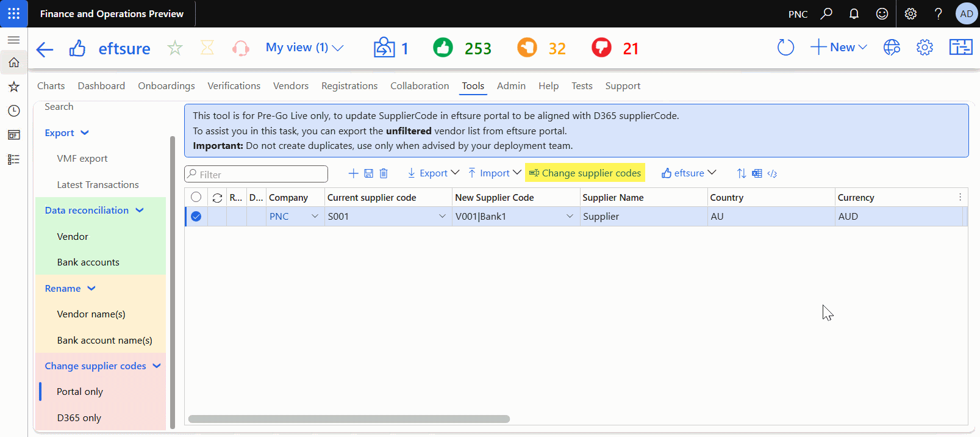Open the Current supplier code S001 dropdown

click(x=442, y=216)
